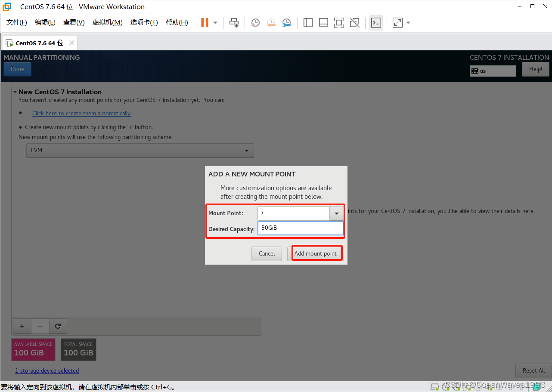
Task: Click the TOTAL SPACE 100 GiB box
Action: coord(78,349)
